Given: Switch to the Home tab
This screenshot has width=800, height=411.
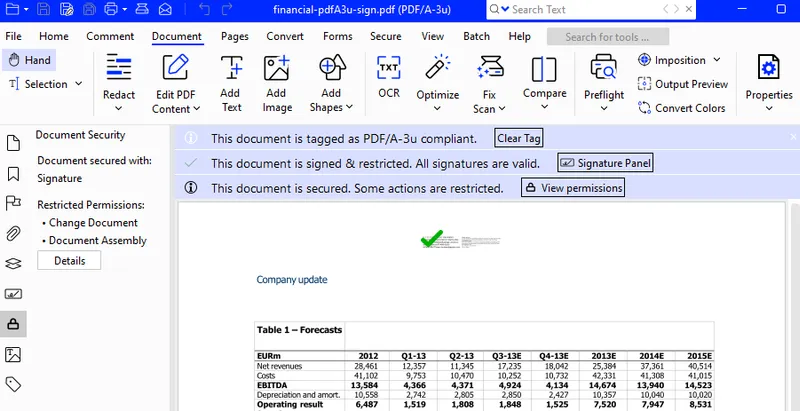Looking at the screenshot, I should 54,36.
